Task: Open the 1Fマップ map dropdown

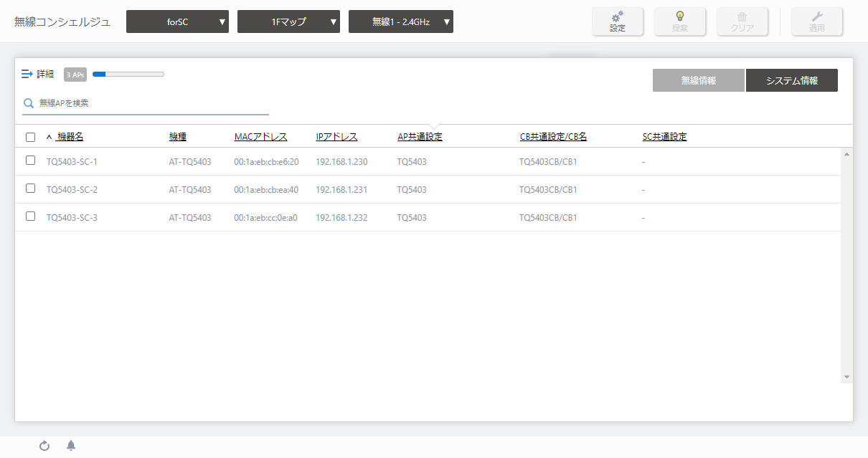Action: (288, 22)
